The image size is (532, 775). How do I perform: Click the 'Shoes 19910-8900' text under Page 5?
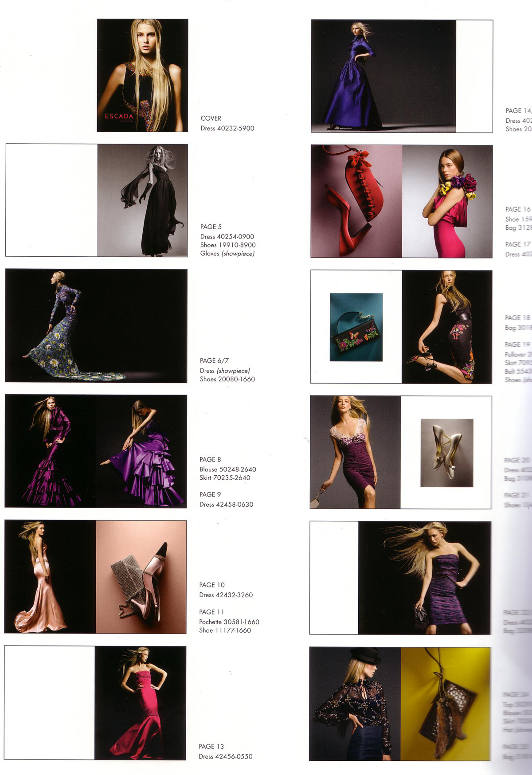227,245
